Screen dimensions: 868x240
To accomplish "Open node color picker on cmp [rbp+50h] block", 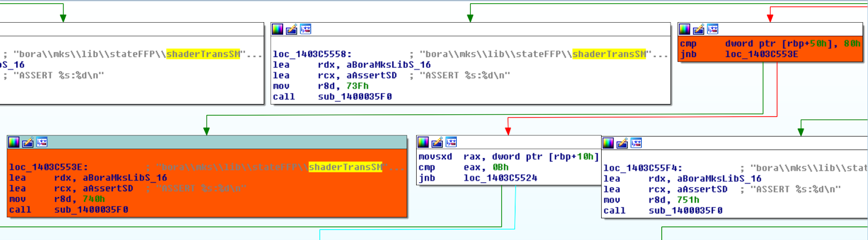I will tap(685, 29).
